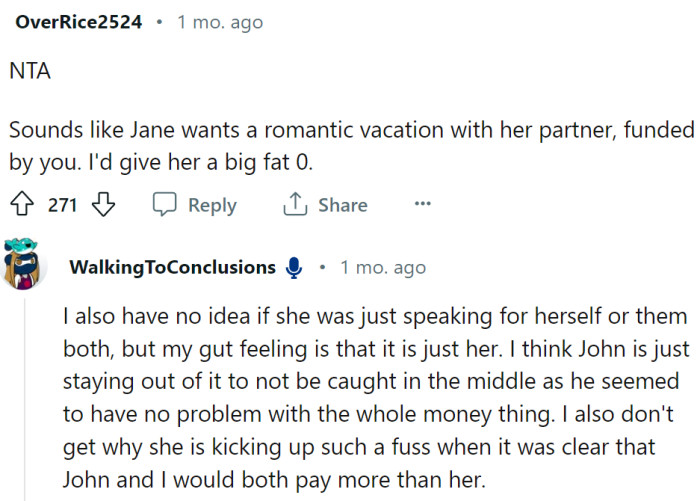700x501 pixels.
Task: Downvote OverRice2524's comment
Action: click(x=104, y=205)
